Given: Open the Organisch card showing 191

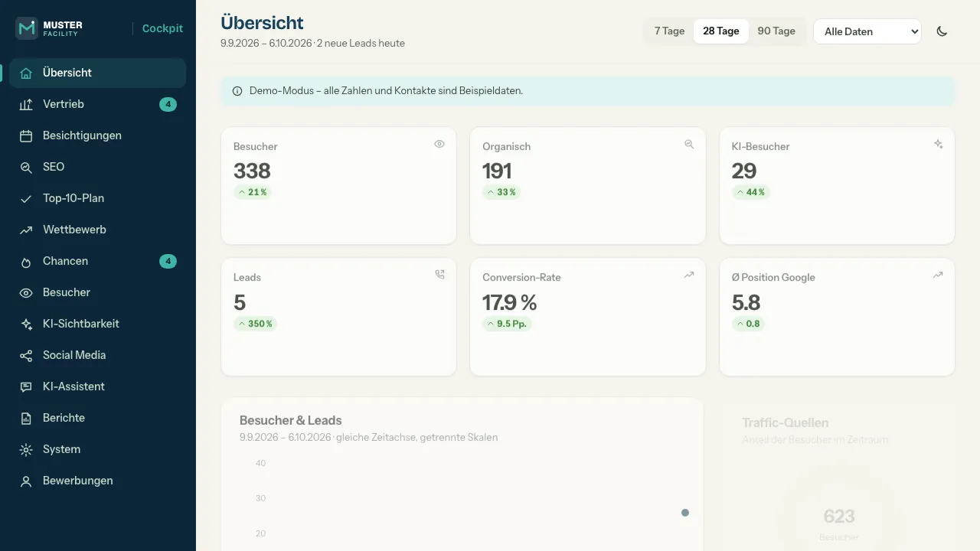Looking at the screenshot, I should 588,186.
